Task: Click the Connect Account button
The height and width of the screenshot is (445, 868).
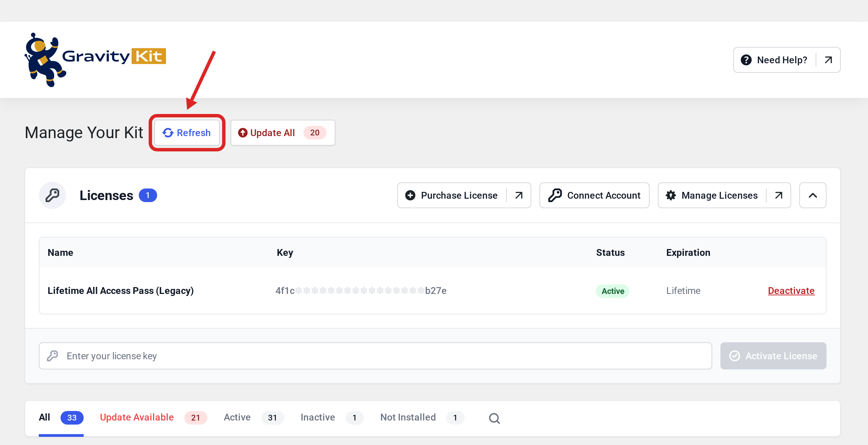Action: coord(594,195)
